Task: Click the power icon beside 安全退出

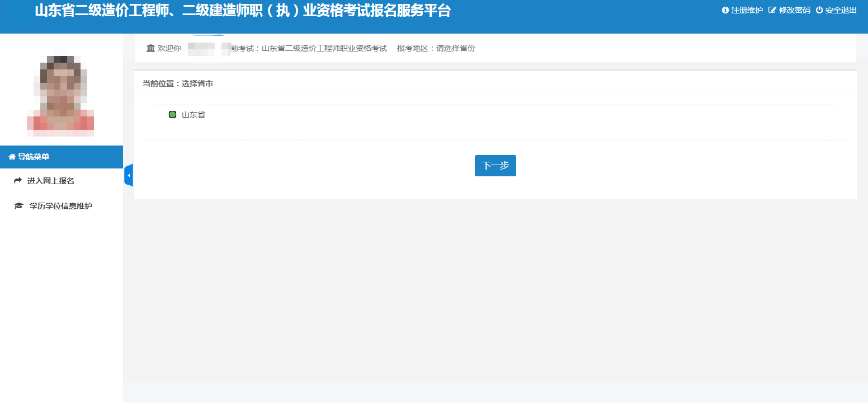Action: click(x=819, y=10)
